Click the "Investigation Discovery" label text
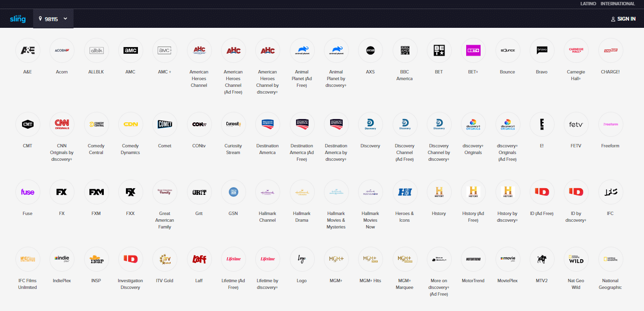The image size is (644, 311). (130, 284)
